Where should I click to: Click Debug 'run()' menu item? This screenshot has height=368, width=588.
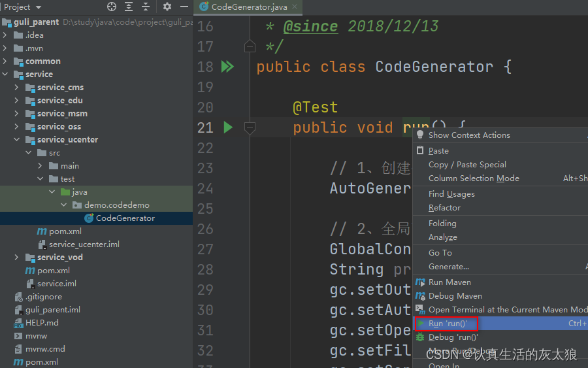pyautogui.click(x=500, y=337)
